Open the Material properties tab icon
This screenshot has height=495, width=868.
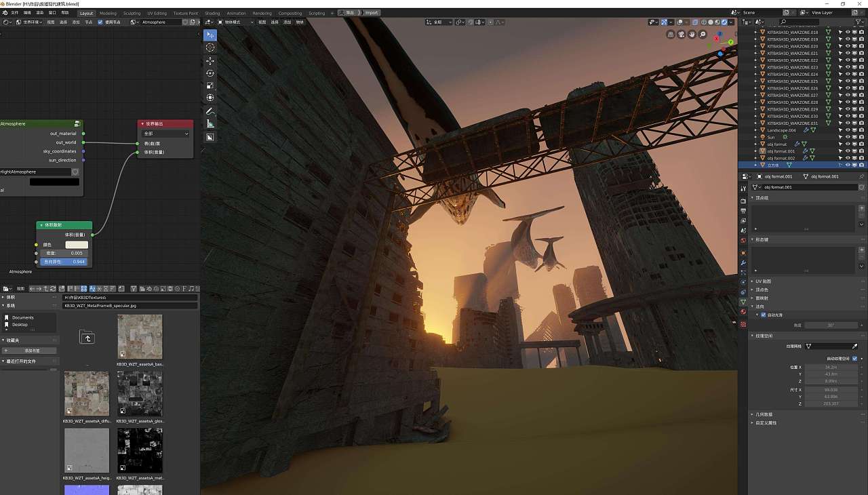tap(743, 311)
